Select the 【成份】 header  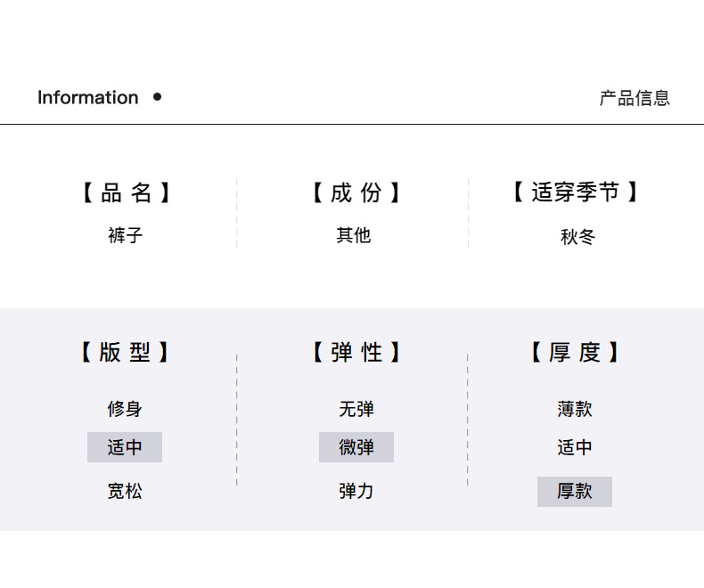pos(356,192)
